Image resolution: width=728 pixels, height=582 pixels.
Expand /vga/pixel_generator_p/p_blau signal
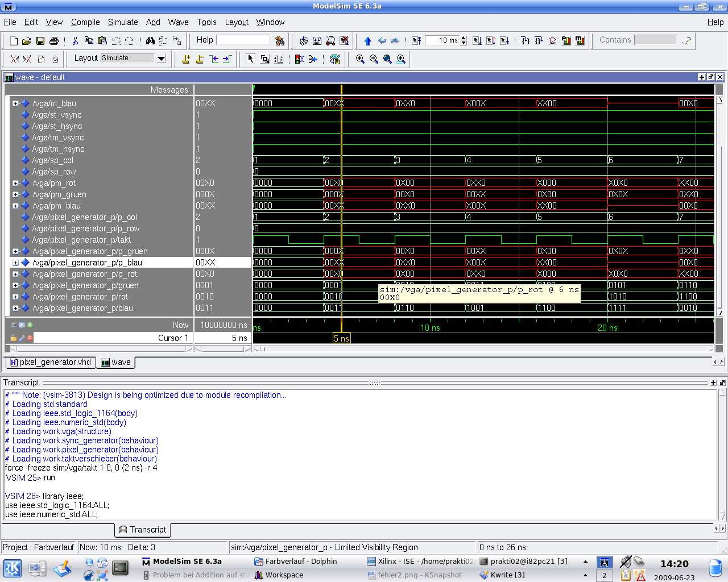pos(15,263)
